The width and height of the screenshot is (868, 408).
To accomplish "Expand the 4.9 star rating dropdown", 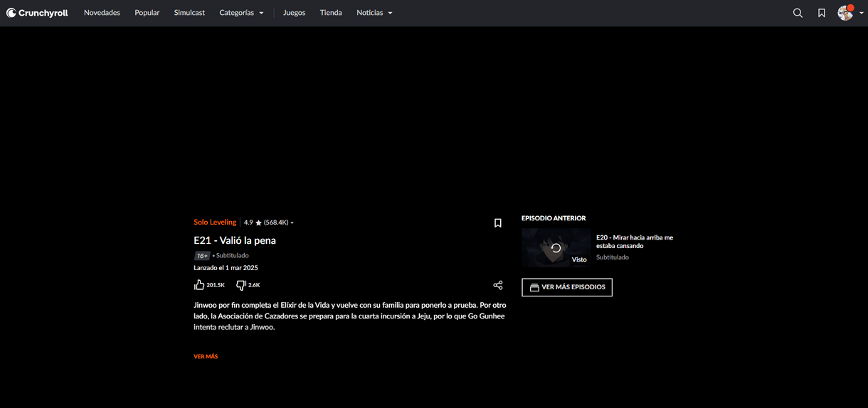I will coord(269,222).
